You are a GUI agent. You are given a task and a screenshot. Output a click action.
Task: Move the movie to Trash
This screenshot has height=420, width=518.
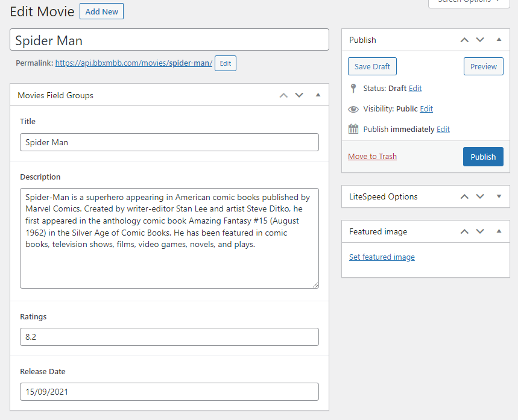click(372, 157)
